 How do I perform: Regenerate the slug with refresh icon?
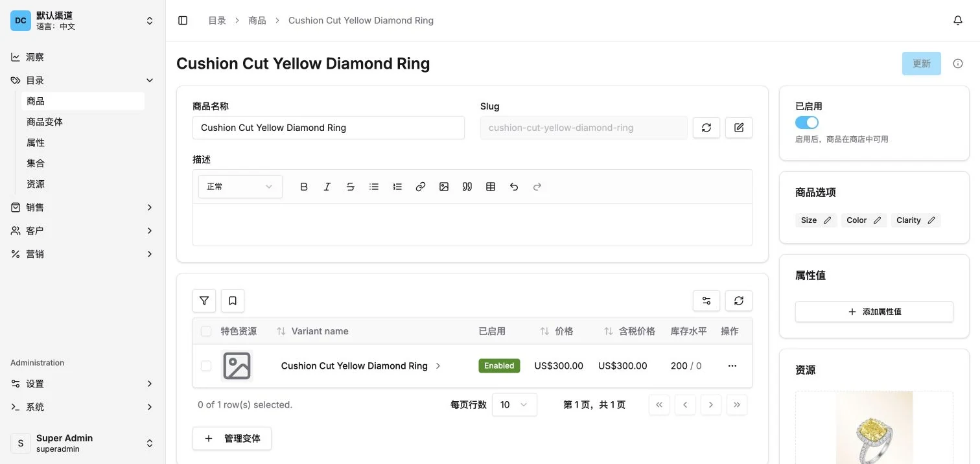(706, 128)
